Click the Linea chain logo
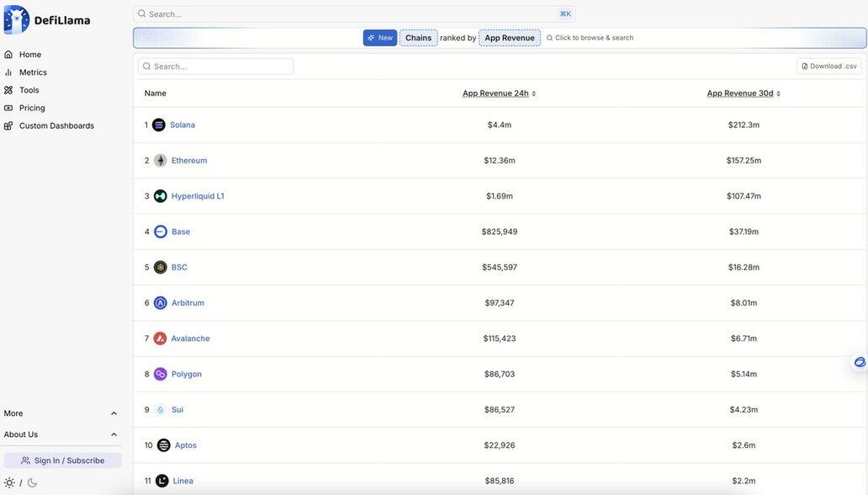This screenshot has height=495, width=868. click(x=161, y=481)
